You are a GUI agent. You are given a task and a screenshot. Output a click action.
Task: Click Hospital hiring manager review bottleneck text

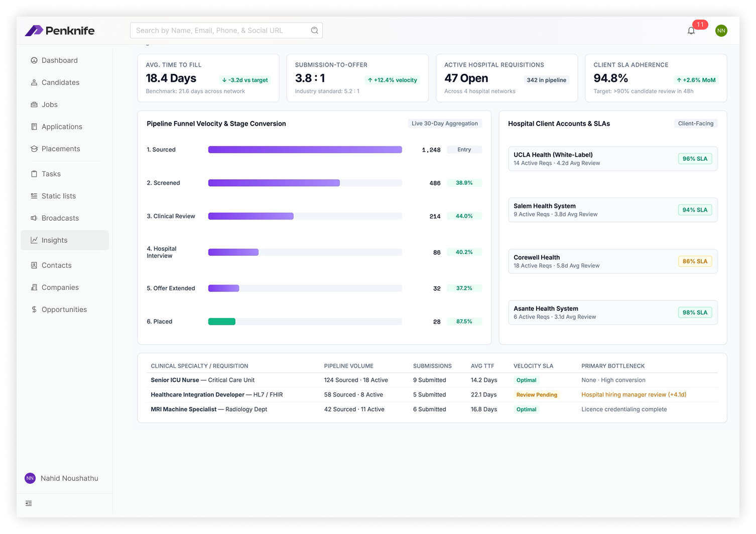point(634,395)
